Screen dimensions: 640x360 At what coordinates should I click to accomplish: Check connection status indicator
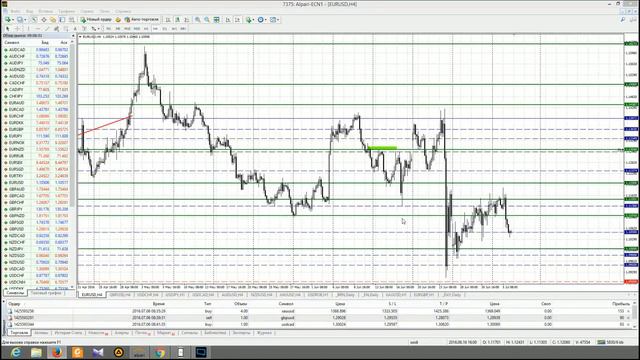pyautogui.click(x=611, y=342)
